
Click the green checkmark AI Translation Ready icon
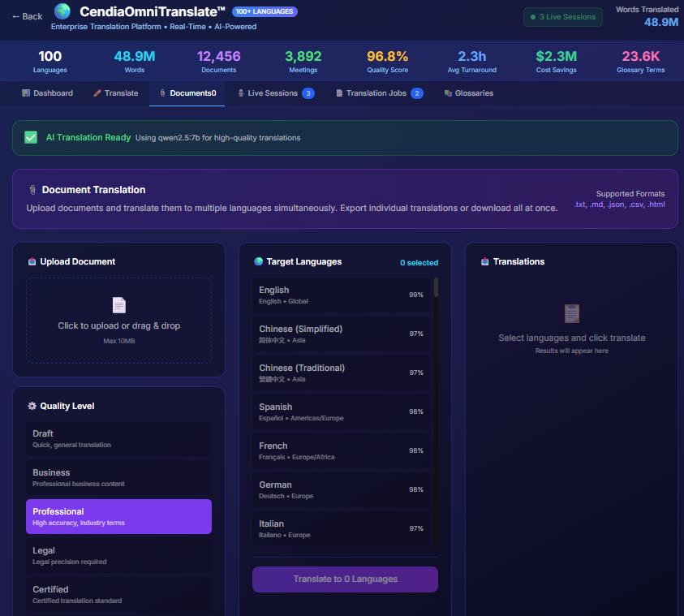[31, 137]
